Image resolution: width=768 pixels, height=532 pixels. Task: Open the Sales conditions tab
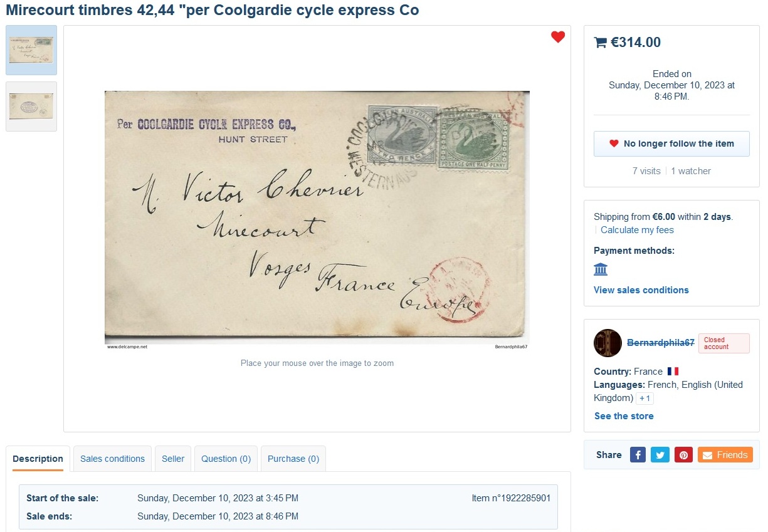(112, 459)
